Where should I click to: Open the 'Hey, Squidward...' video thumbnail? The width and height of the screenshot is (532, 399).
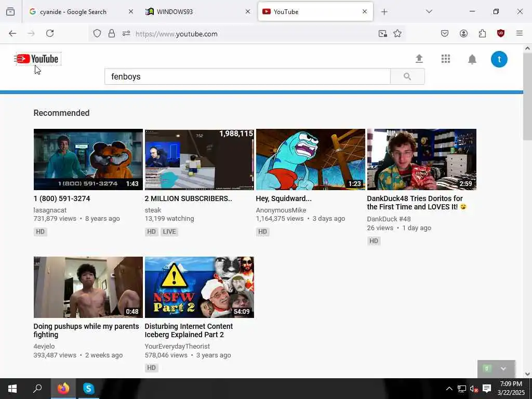tap(311, 159)
